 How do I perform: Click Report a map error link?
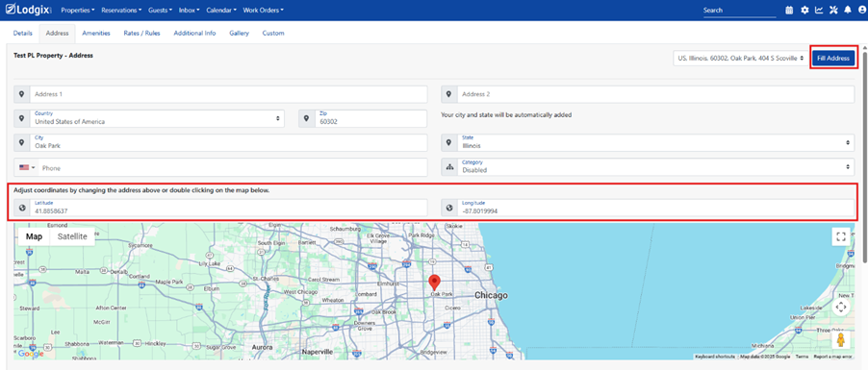pyautogui.click(x=833, y=357)
